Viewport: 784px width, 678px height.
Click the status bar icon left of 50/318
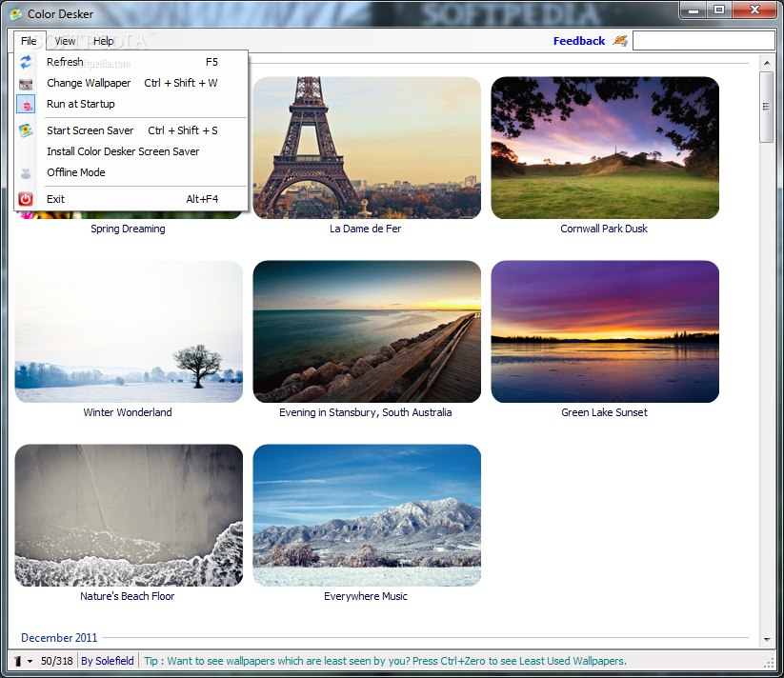click(18, 661)
